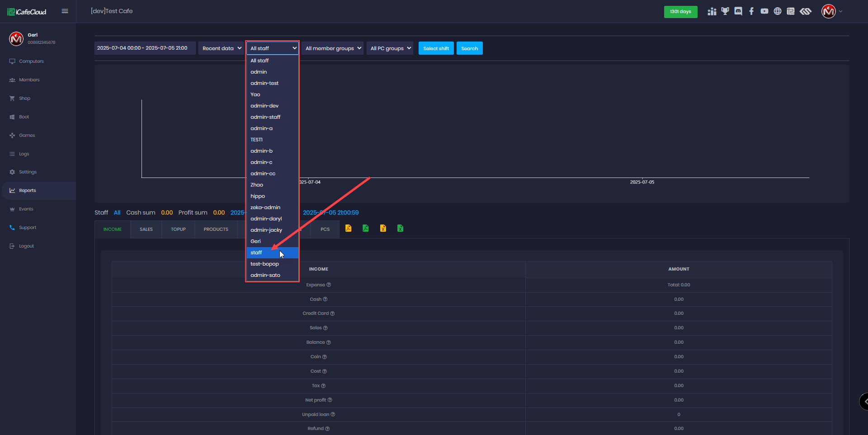
Task: Open the Recent data dropdown
Action: tap(222, 48)
